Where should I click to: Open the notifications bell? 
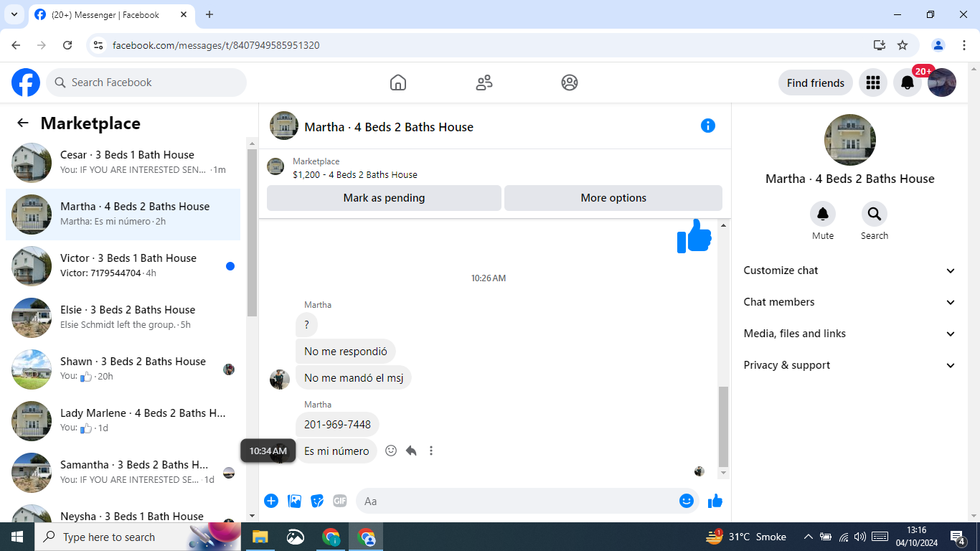point(908,83)
